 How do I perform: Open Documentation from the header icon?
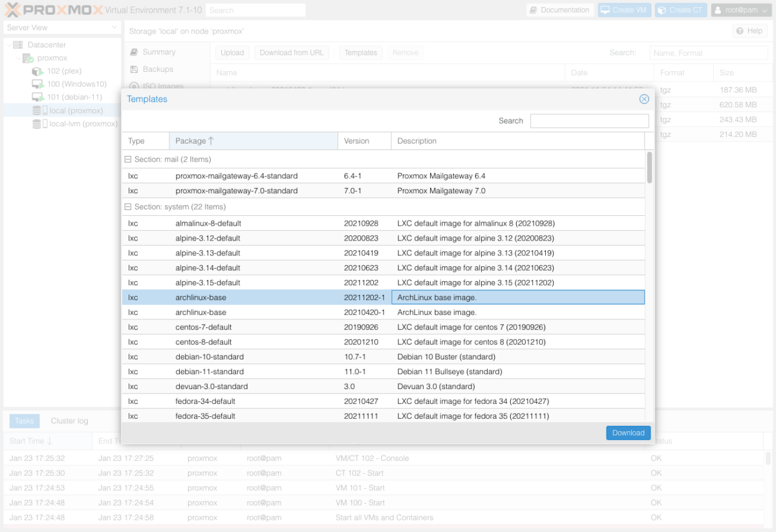point(560,10)
